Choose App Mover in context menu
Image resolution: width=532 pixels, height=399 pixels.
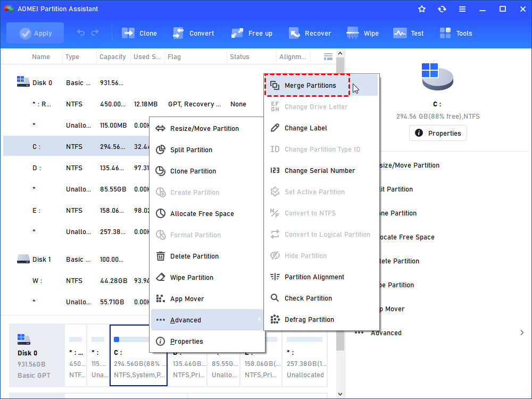[x=206, y=299]
